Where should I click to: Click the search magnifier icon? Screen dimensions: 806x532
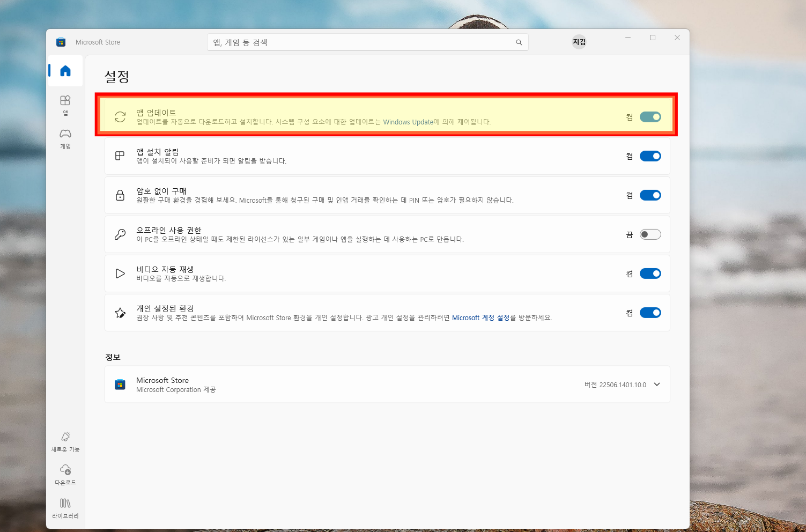(519, 42)
